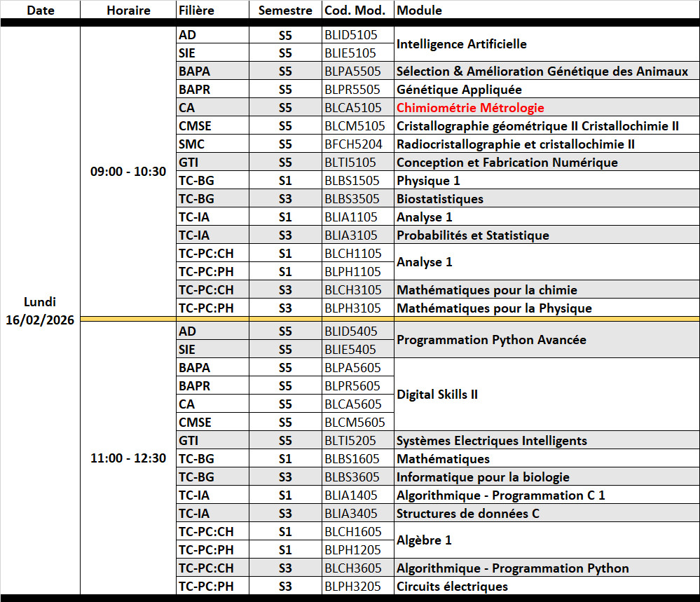The image size is (700, 602).
Task: Select the 11:00 - 12:30 time slot cell
Action: click(x=128, y=458)
